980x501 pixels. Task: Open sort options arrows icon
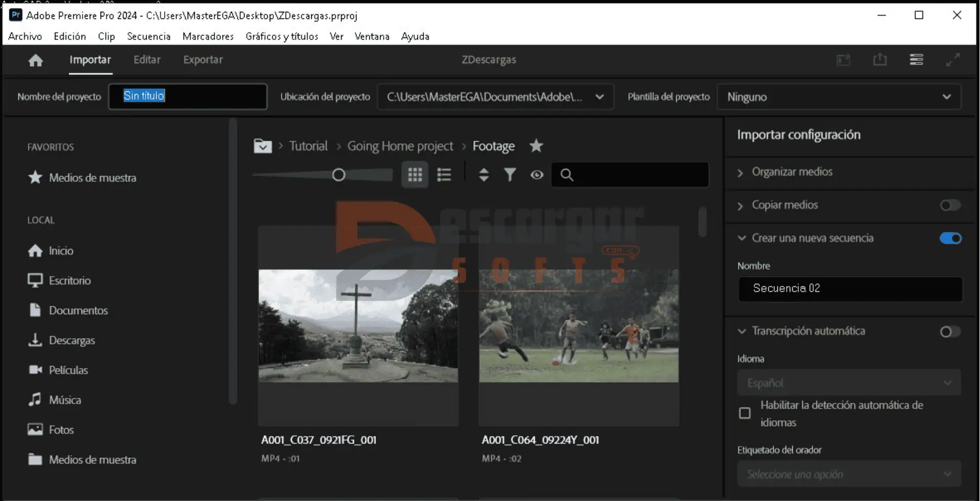pos(484,175)
